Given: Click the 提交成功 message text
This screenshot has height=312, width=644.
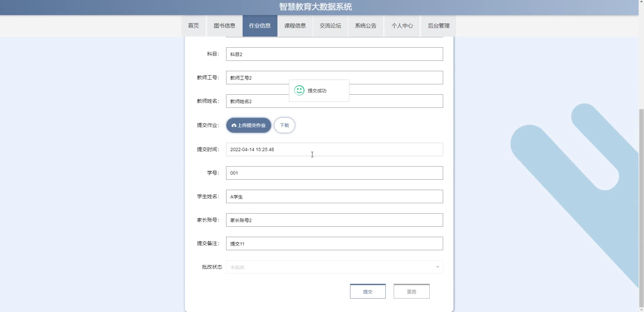Looking at the screenshot, I should click(x=317, y=91).
